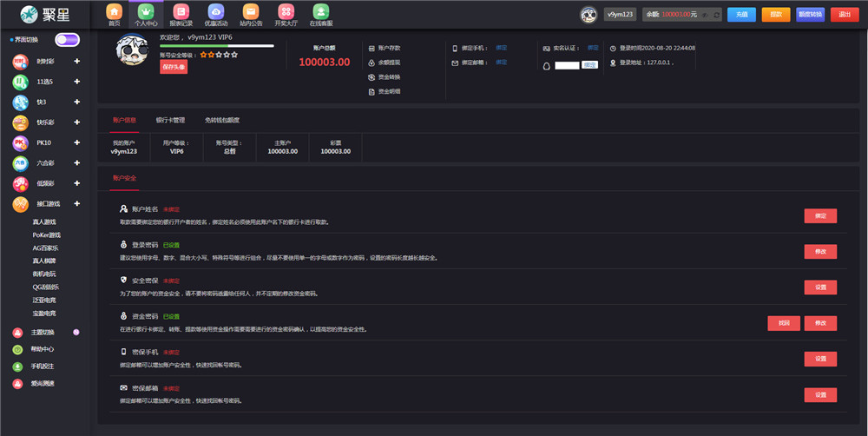
Task: Expand the 时时彩 category
Action: (x=77, y=62)
